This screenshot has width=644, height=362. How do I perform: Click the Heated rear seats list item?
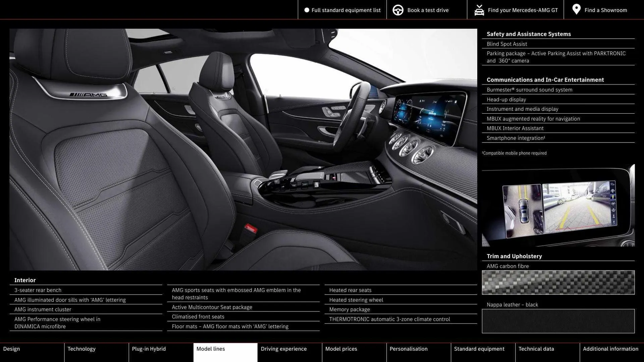(350, 290)
